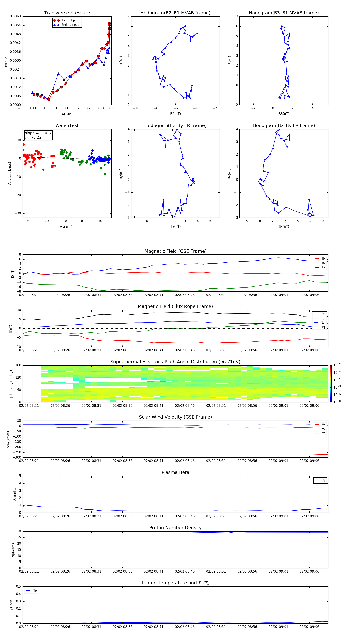The image size is (351, 644).
Task: Click '02/02 08:21' tick under pitch angle panel
Action: [x=29, y=406]
